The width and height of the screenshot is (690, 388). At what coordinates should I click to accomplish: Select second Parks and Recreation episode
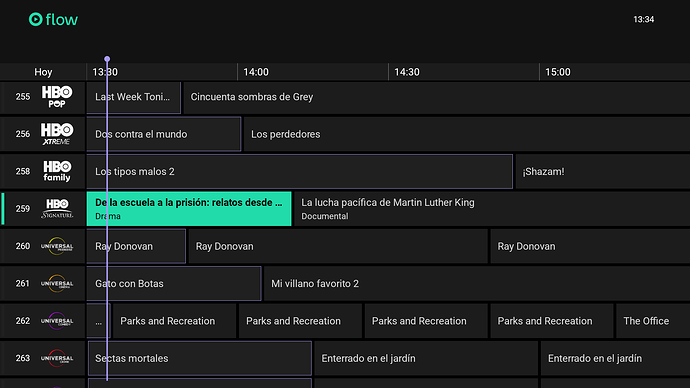point(300,321)
